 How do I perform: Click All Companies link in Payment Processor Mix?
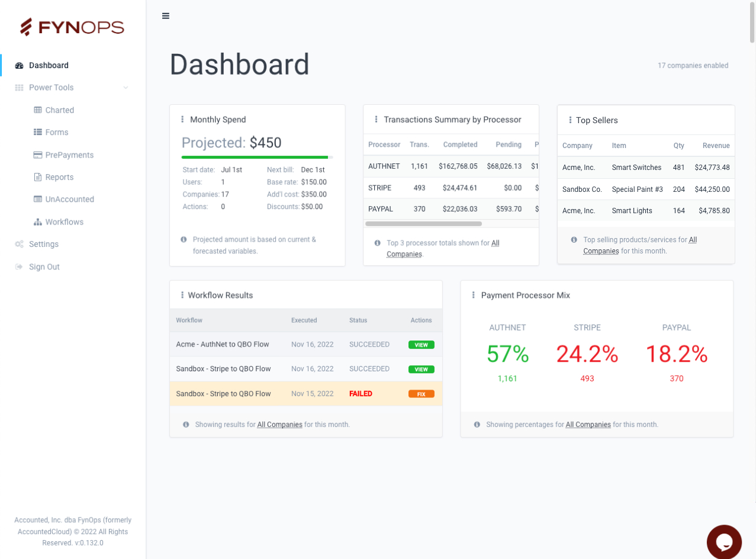point(588,425)
